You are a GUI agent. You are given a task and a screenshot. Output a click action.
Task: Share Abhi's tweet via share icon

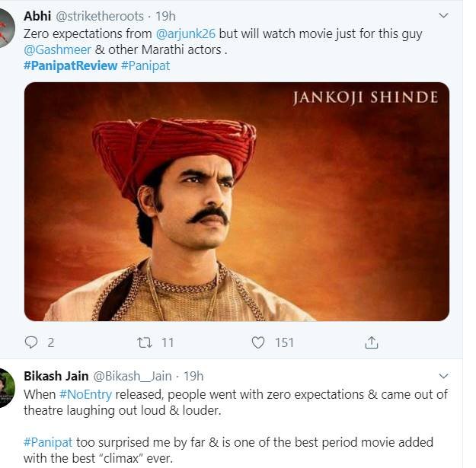[x=372, y=342]
